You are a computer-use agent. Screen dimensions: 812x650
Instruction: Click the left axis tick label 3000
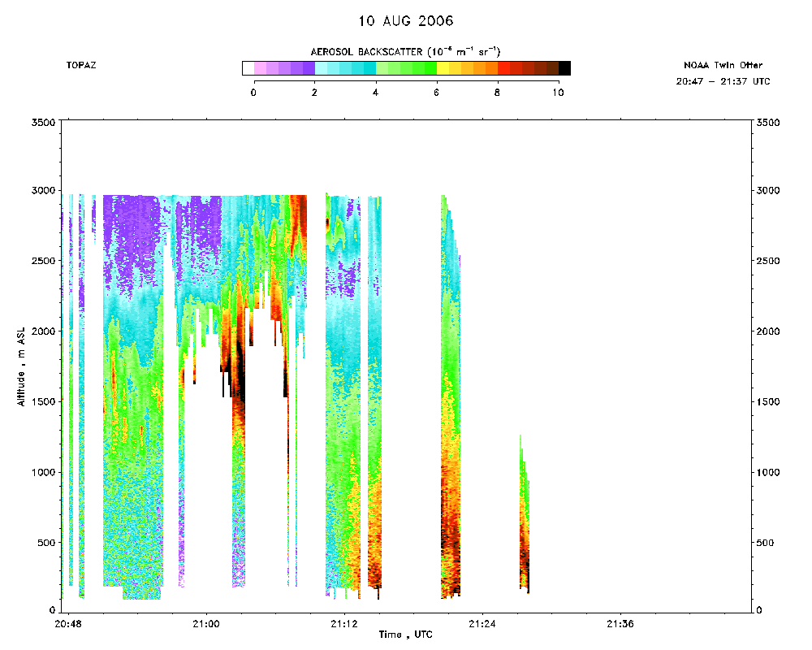pyautogui.click(x=44, y=190)
